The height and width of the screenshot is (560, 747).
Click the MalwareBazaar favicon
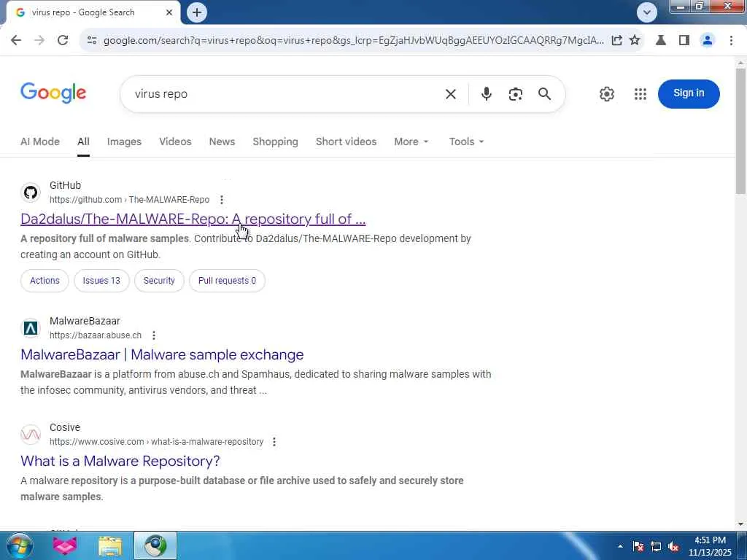coord(31,328)
